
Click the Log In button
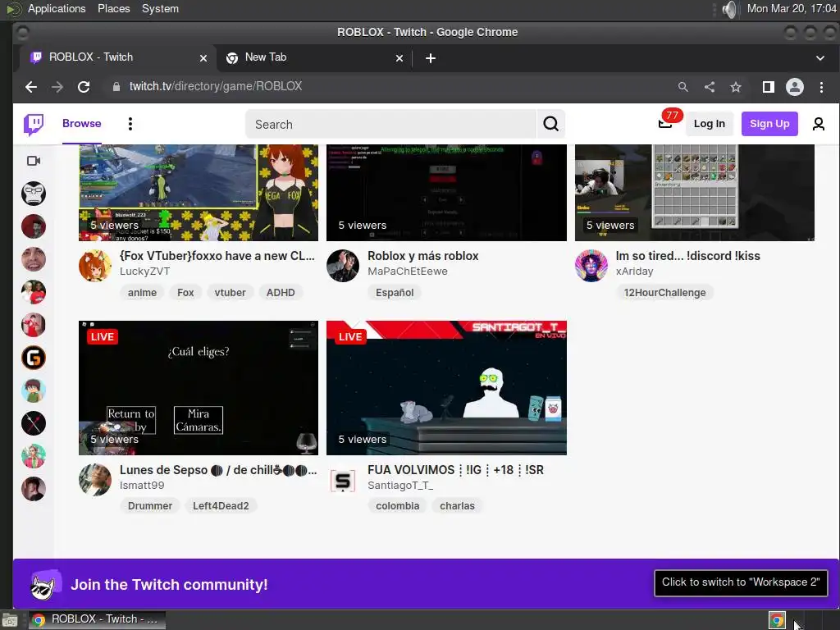coord(709,124)
